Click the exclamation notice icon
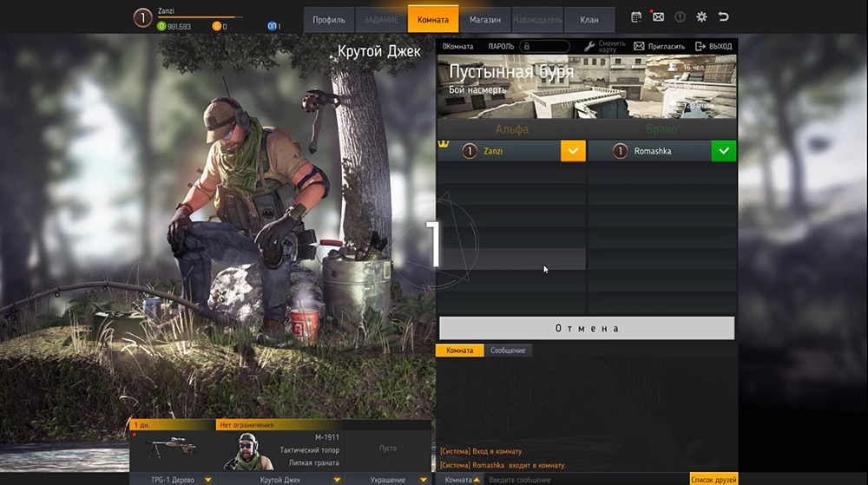Viewport: 868px width, 485px height. click(x=680, y=17)
